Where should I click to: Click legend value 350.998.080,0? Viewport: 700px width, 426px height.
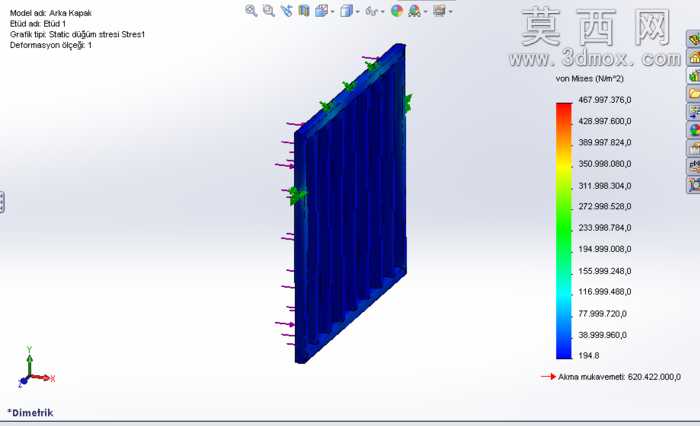tap(605, 164)
